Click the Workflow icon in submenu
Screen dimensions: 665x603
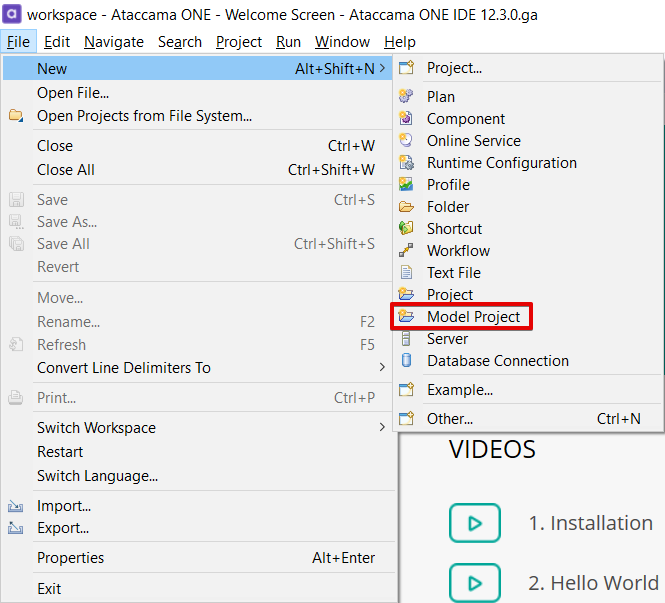406,251
